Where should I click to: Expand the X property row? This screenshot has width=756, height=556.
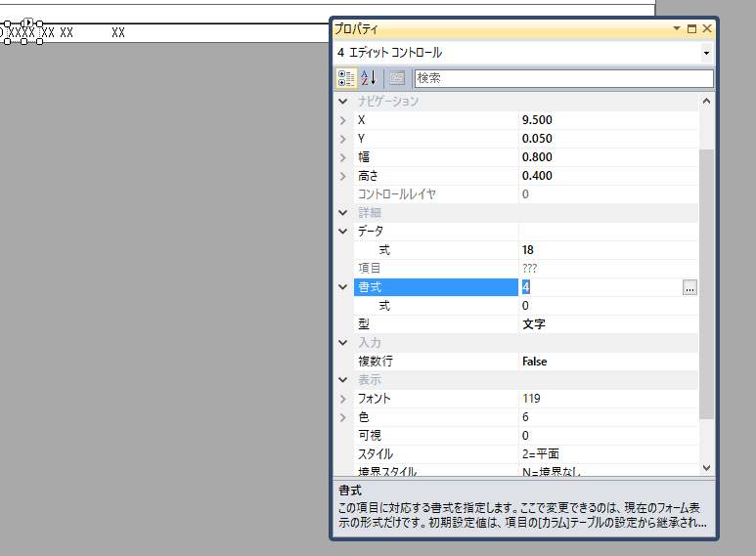point(342,120)
